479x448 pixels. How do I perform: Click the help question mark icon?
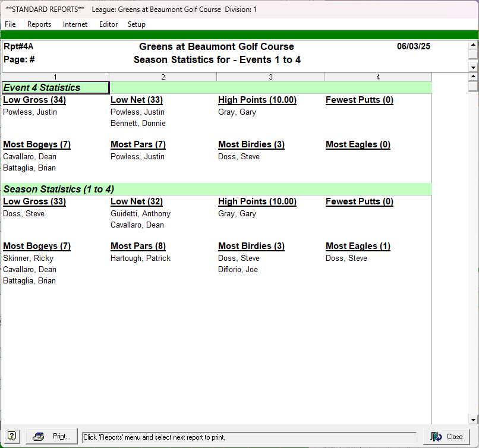tap(11, 437)
